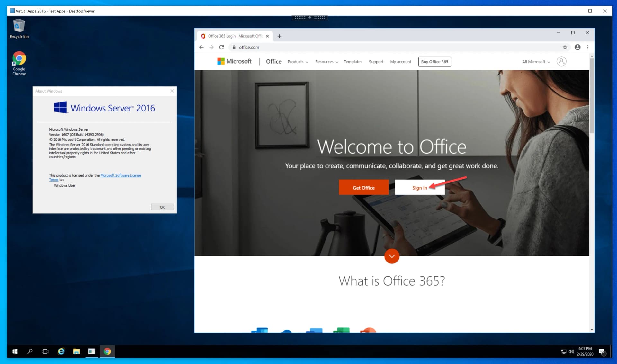This screenshot has height=364, width=617.
Task: Click the page scrollbar down arrow
Action: click(592, 330)
